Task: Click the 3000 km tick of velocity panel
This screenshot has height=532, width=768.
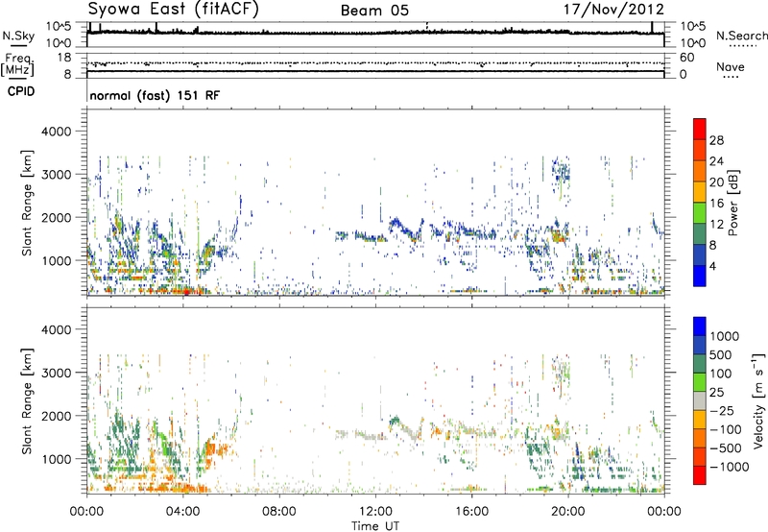Action: click(57, 373)
